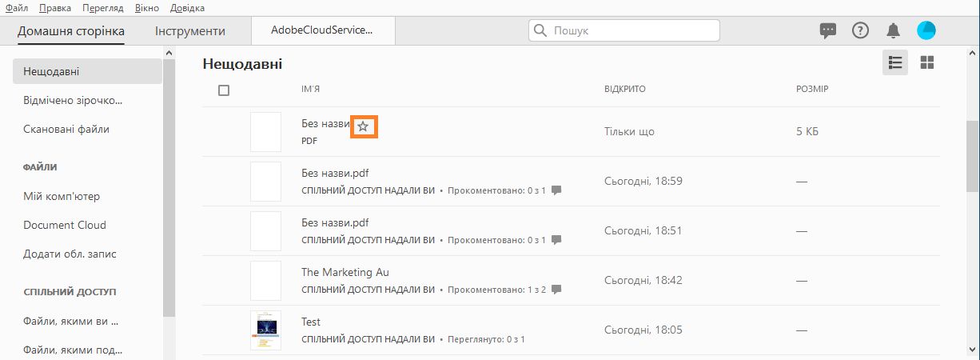Select The Marketing Au file name
Image resolution: width=980 pixels, height=360 pixels.
(x=345, y=272)
